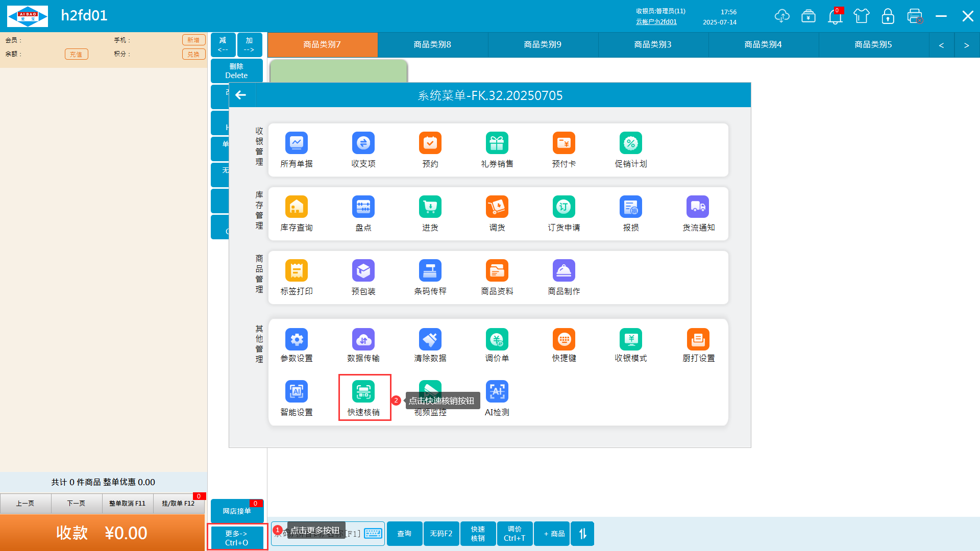Open the 盘点 inventory count icon
The width and height of the screenshot is (980, 551).
(363, 207)
